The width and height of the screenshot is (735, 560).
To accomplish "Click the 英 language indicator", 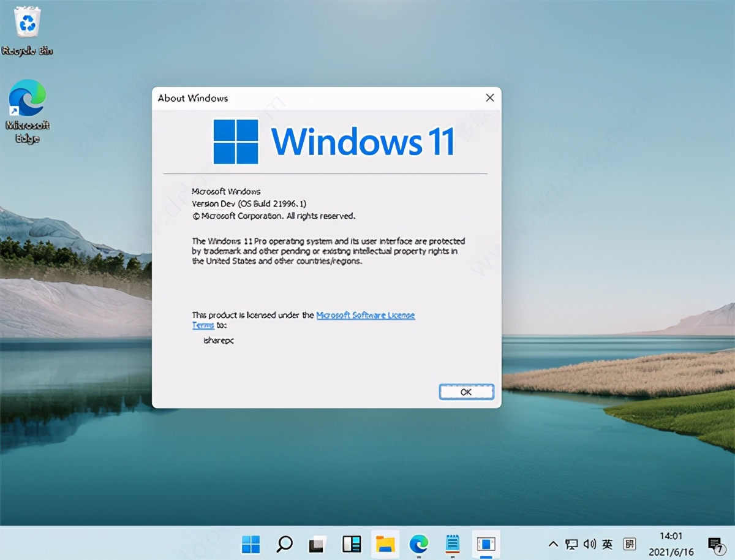I will coord(607,544).
